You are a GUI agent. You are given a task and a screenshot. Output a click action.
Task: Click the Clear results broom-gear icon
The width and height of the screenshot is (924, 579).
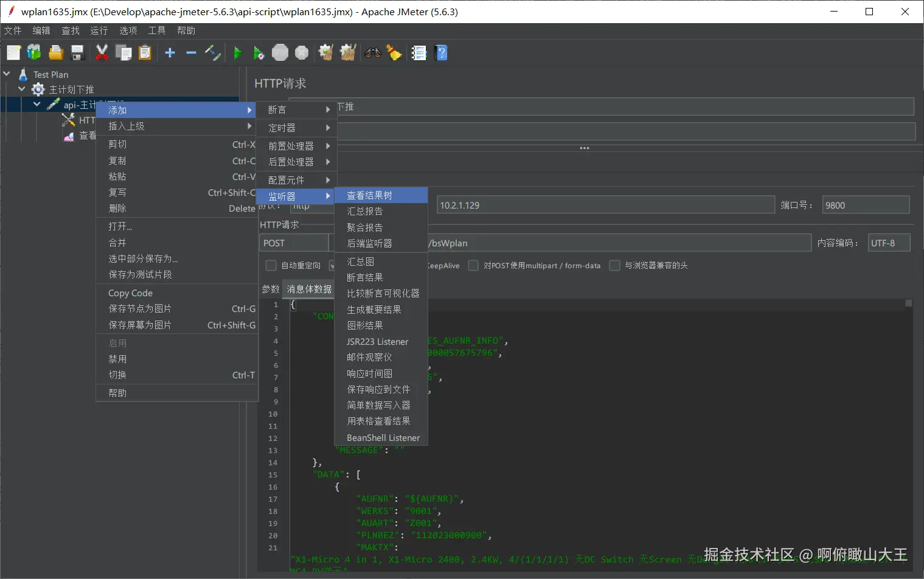[326, 53]
